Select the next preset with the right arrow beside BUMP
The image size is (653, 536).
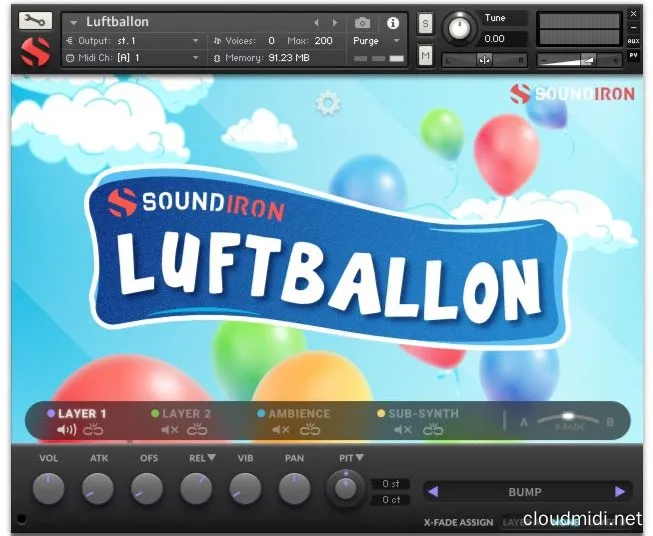(620, 492)
